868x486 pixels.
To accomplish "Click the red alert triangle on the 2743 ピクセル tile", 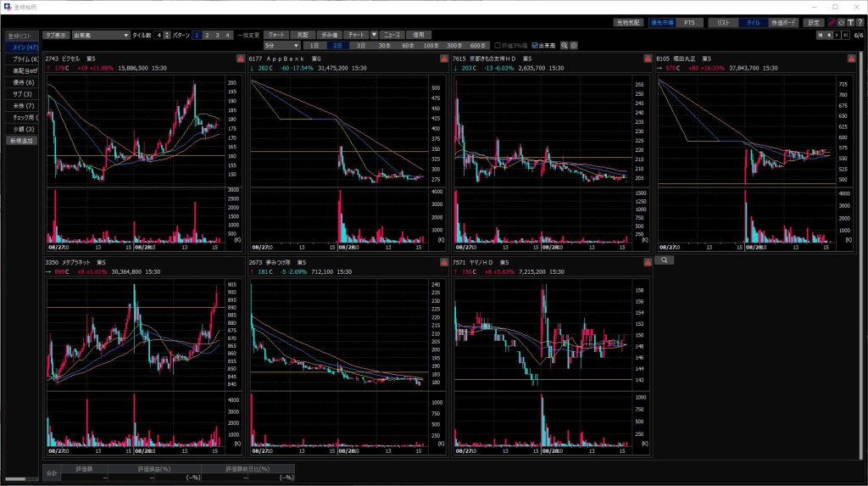I will [x=239, y=59].
